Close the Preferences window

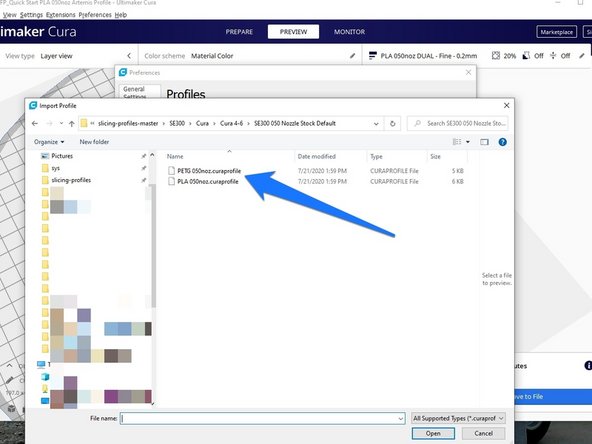pos(469,72)
